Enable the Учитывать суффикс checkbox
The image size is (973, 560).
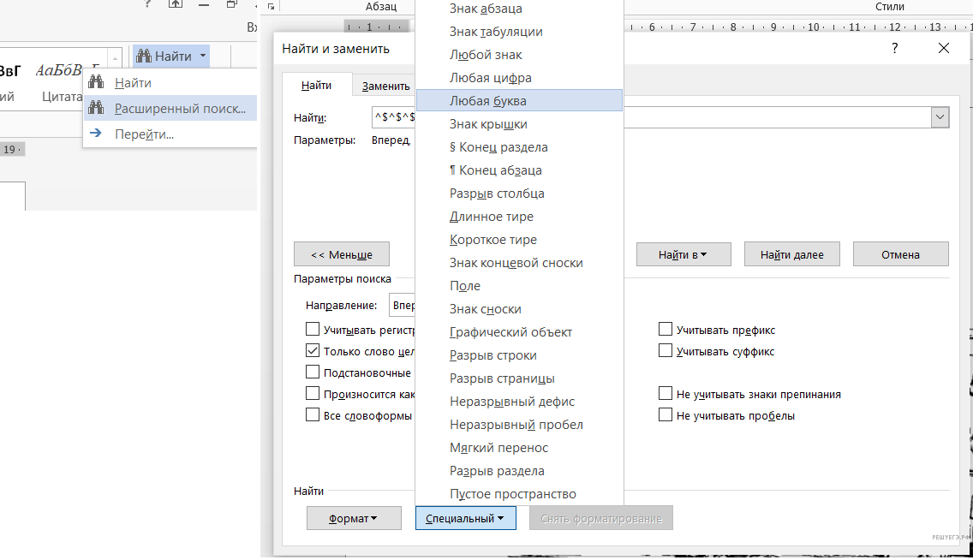pos(665,351)
